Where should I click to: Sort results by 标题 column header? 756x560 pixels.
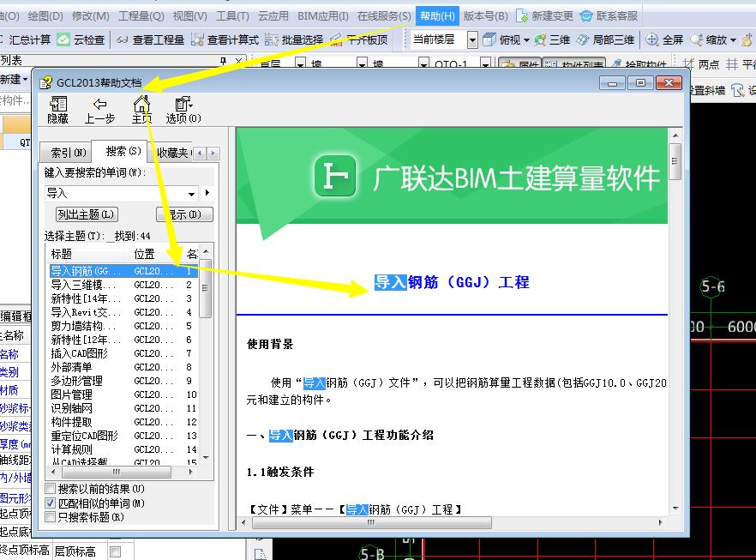coord(87,254)
